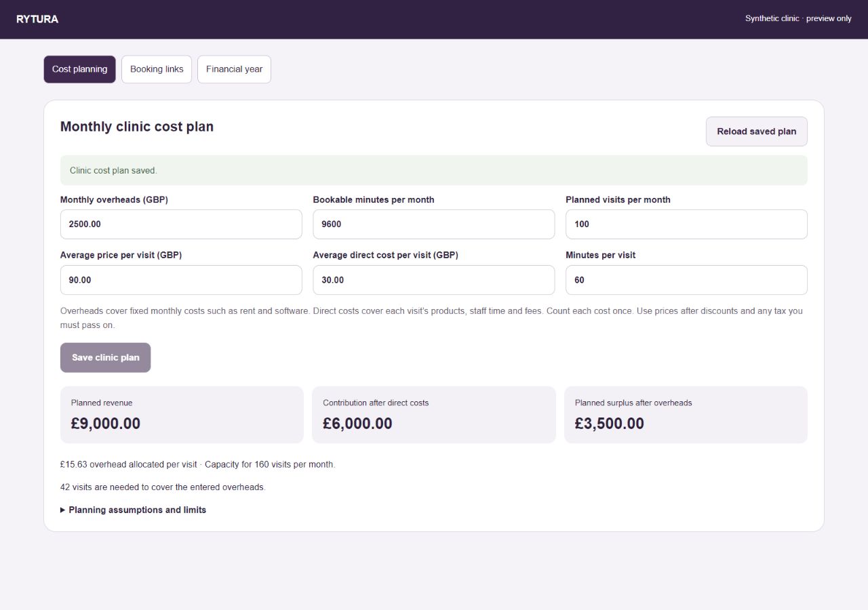Edit the Average price per visit field
Image resolution: width=868 pixels, height=610 pixels.
click(181, 280)
